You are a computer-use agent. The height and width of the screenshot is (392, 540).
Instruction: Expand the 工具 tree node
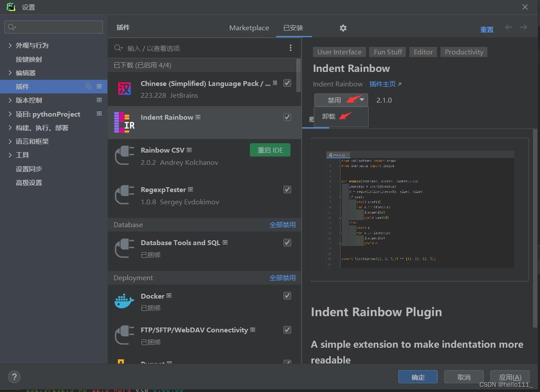click(x=10, y=155)
